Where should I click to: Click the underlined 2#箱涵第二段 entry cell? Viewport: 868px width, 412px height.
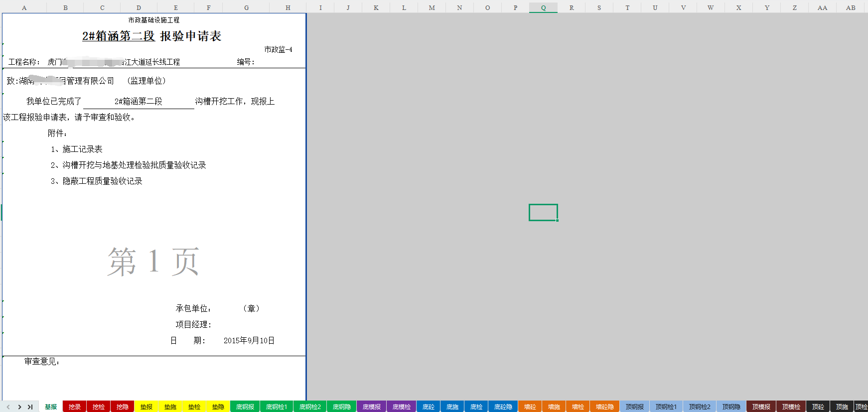tap(139, 102)
